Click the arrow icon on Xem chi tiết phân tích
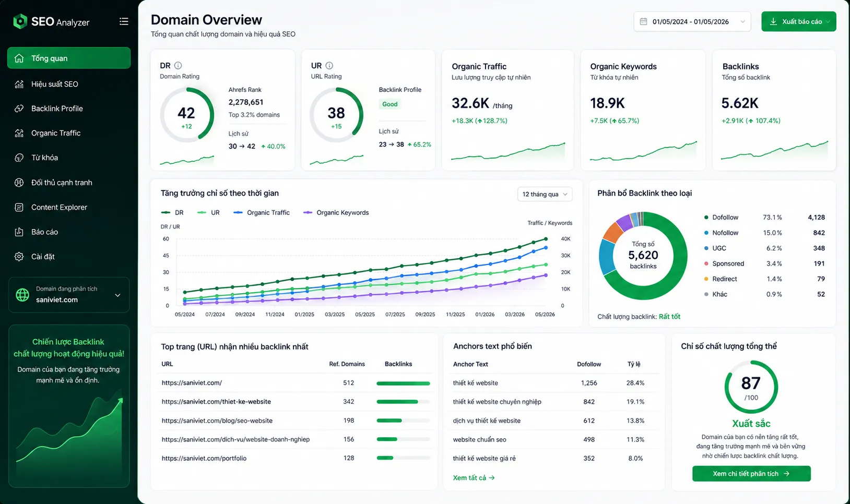The image size is (850, 504). [x=786, y=474]
